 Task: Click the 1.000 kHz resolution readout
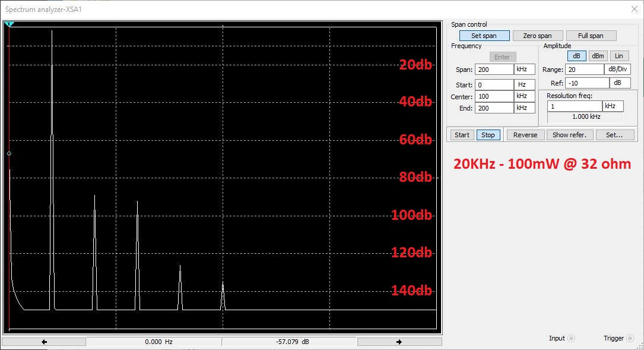point(586,117)
